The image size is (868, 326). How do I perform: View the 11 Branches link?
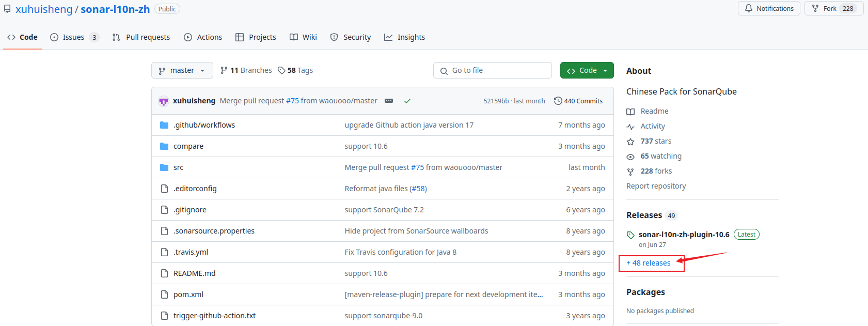tap(246, 70)
